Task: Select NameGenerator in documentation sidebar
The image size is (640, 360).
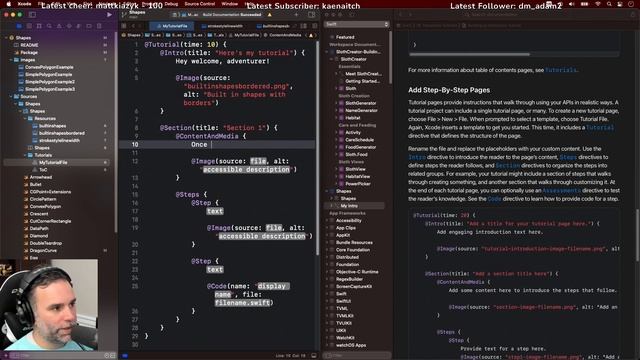Action: [361, 111]
